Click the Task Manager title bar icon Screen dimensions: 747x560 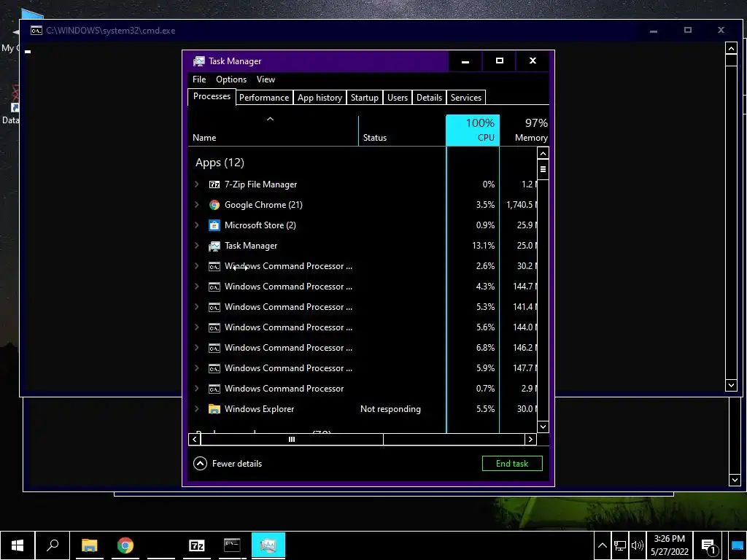[199, 61]
